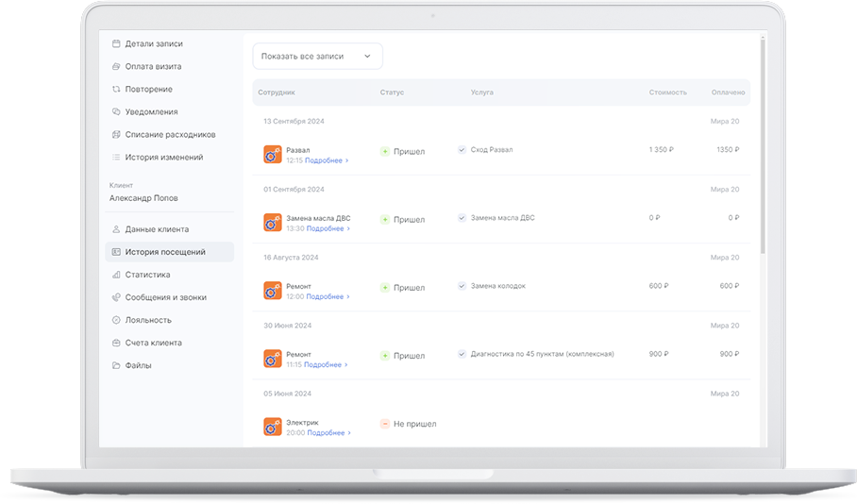Click check mark beside Диагностика по 45 пунктам
The width and height of the screenshot is (857, 504).
462,354
